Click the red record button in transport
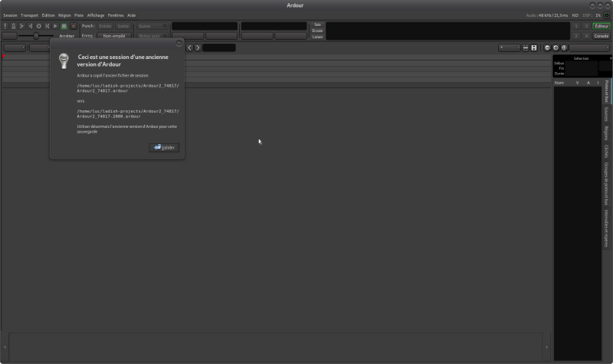 (x=73, y=26)
